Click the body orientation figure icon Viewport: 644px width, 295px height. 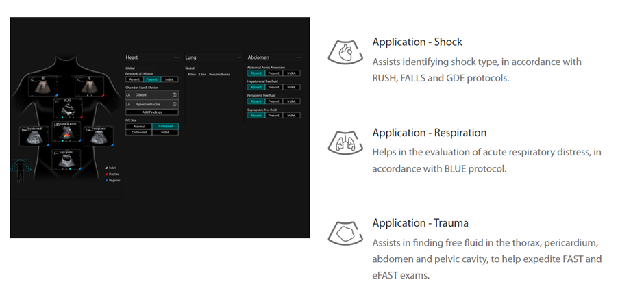coord(21,170)
